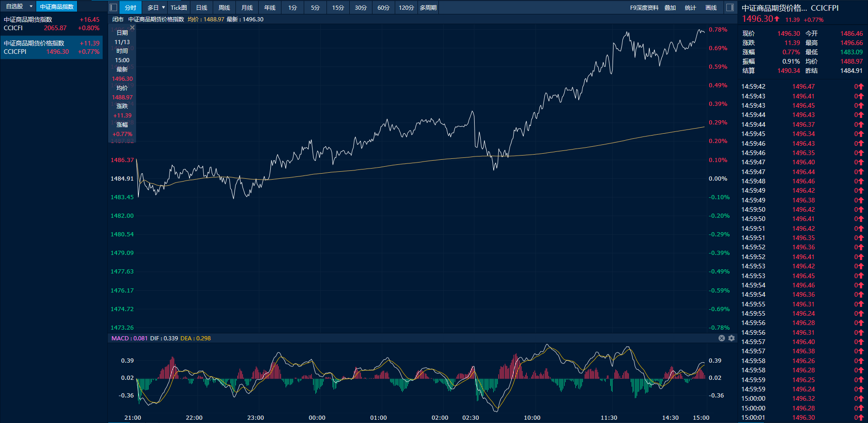Toggle the right quote panel icon
The width and height of the screenshot is (868, 423).
click(x=730, y=7)
